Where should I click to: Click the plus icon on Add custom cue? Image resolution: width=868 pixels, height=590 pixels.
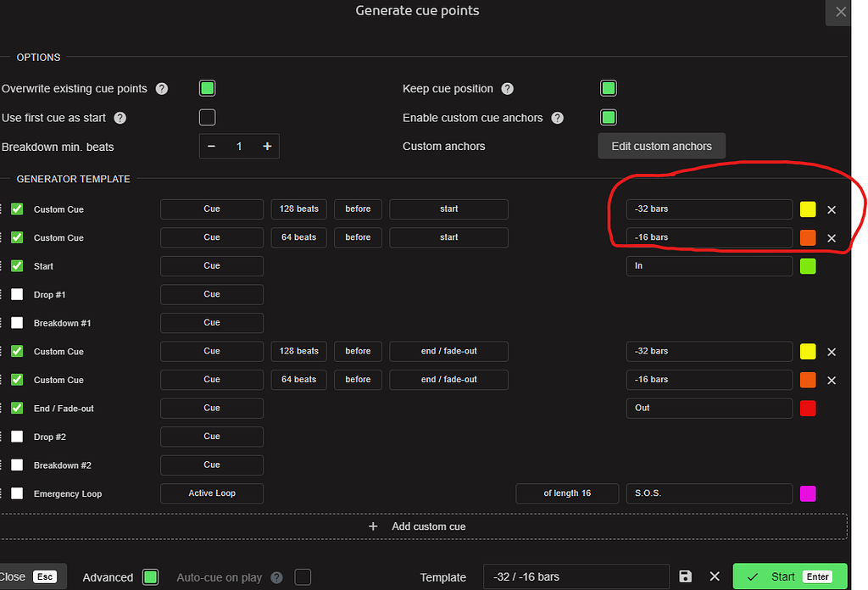(x=373, y=526)
